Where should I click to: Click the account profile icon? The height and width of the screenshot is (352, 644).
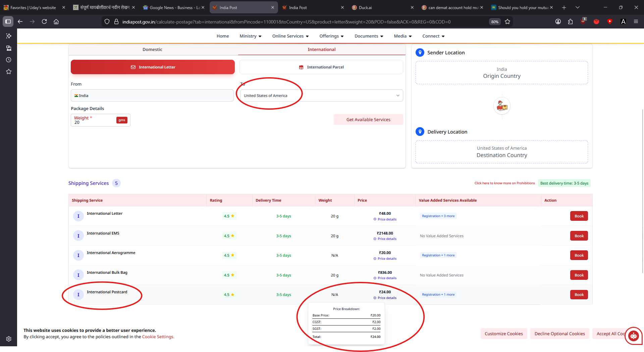[x=558, y=21]
